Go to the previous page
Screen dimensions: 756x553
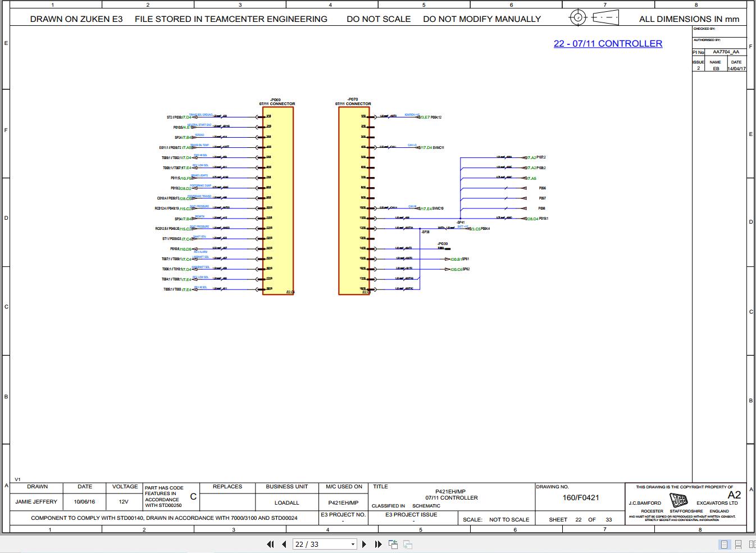click(x=283, y=544)
